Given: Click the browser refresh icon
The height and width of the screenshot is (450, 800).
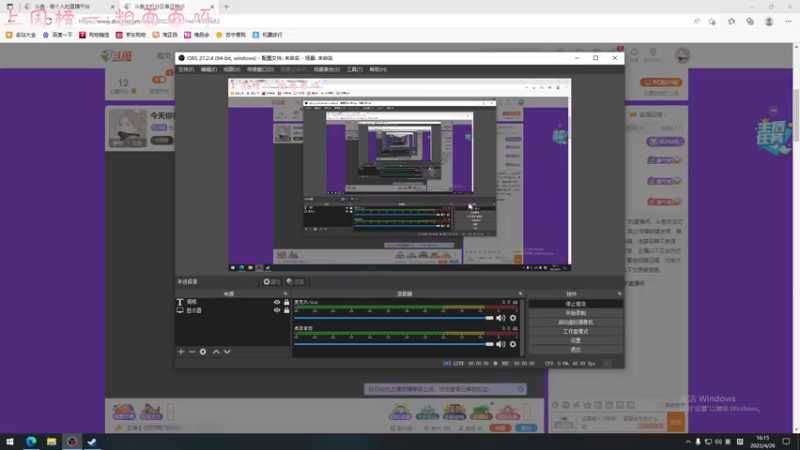Looking at the screenshot, I should click(x=48, y=21).
